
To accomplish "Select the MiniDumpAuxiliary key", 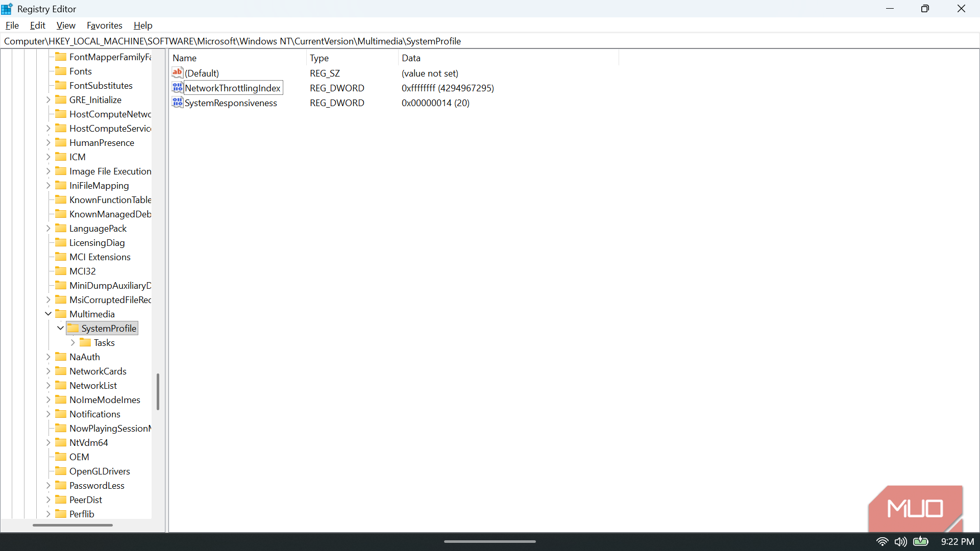I will (x=110, y=286).
